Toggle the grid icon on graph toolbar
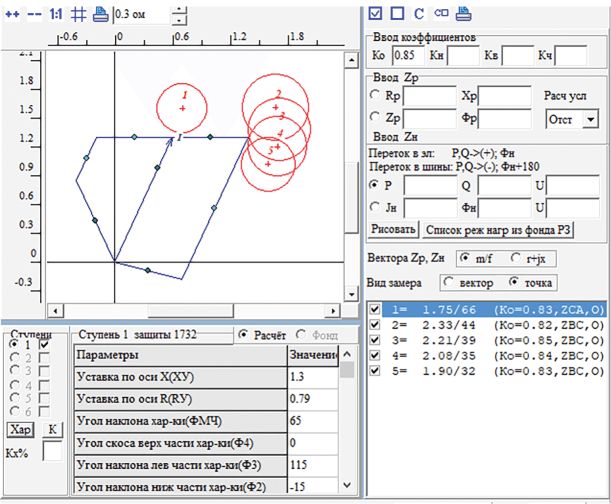 tap(78, 15)
